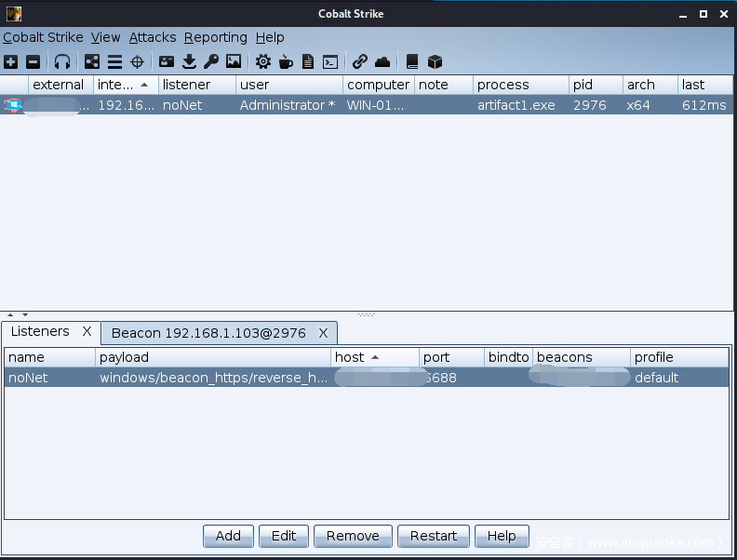This screenshot has height=560, width=737.
Task: Switch to session table view with the three-lines icon
Action: coord(114,62)
